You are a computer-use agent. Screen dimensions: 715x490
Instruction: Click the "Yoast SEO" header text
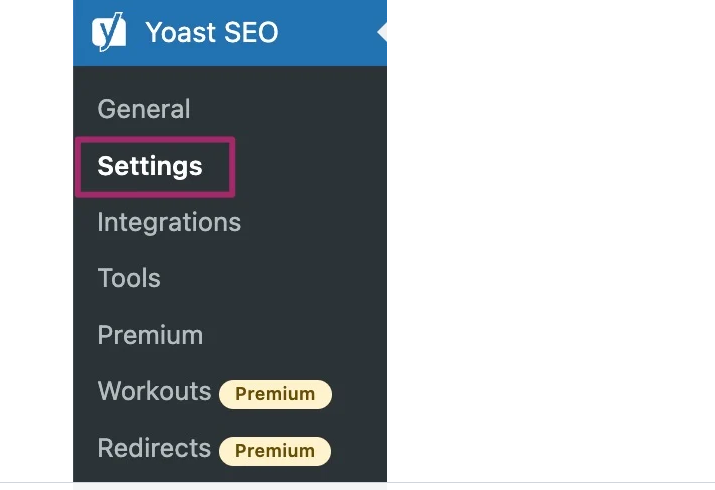(x=212, y=32)
